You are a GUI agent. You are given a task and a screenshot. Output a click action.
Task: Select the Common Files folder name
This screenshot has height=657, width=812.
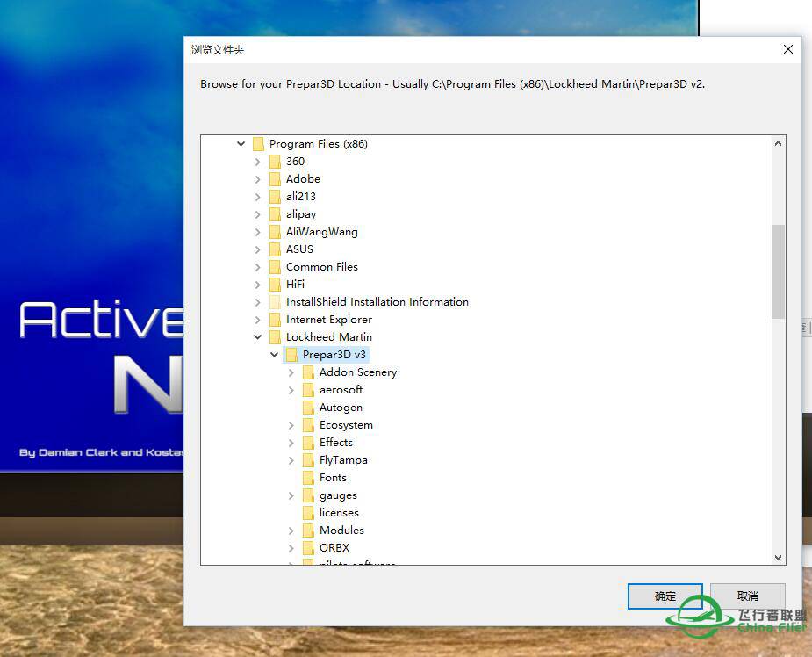tap(321, 267)
